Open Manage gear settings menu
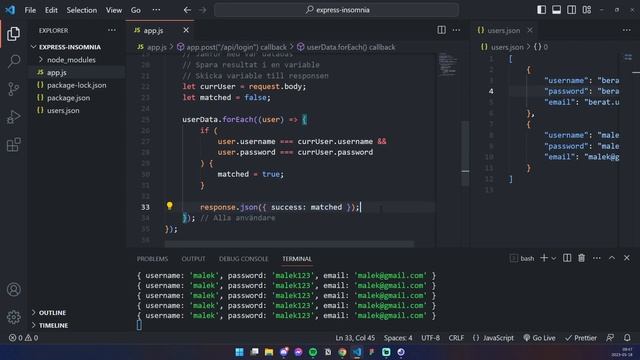Image resolution: width=640 pixels, height=360 pixels. click(x=13, y=317)
